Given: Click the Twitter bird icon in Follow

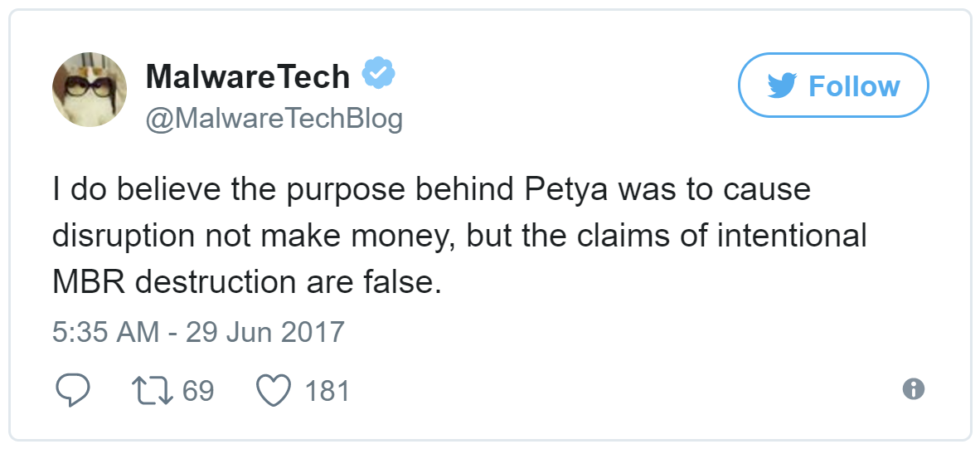Looking at the screenshot, I should (x=782, y=85).
